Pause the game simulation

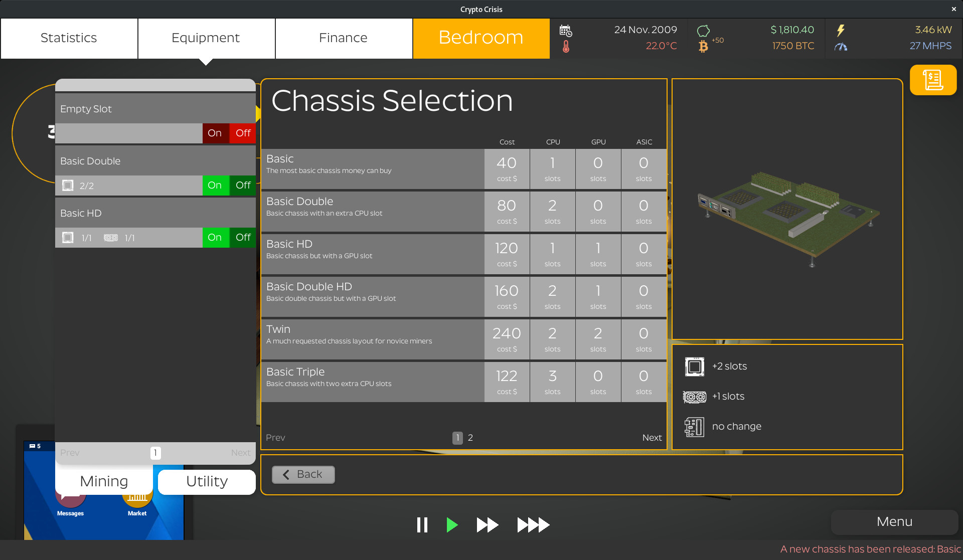point(422,525)
